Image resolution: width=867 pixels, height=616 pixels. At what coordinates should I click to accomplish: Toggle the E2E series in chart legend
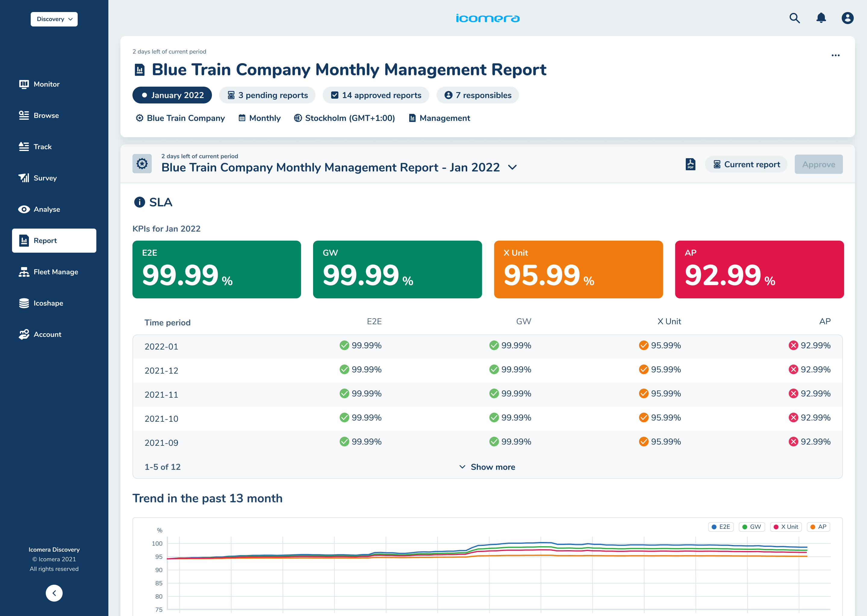click(721, 527)
